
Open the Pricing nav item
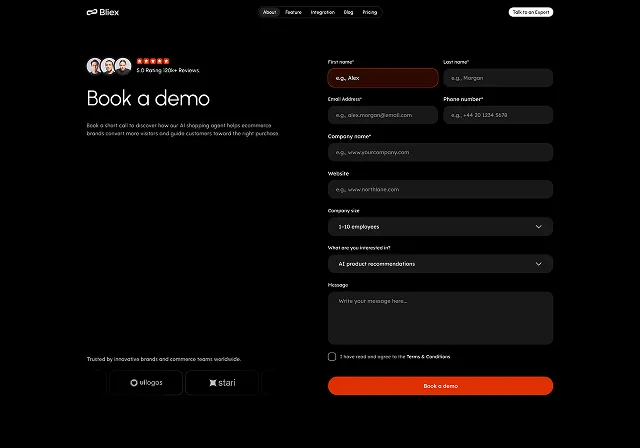(370, 12)
